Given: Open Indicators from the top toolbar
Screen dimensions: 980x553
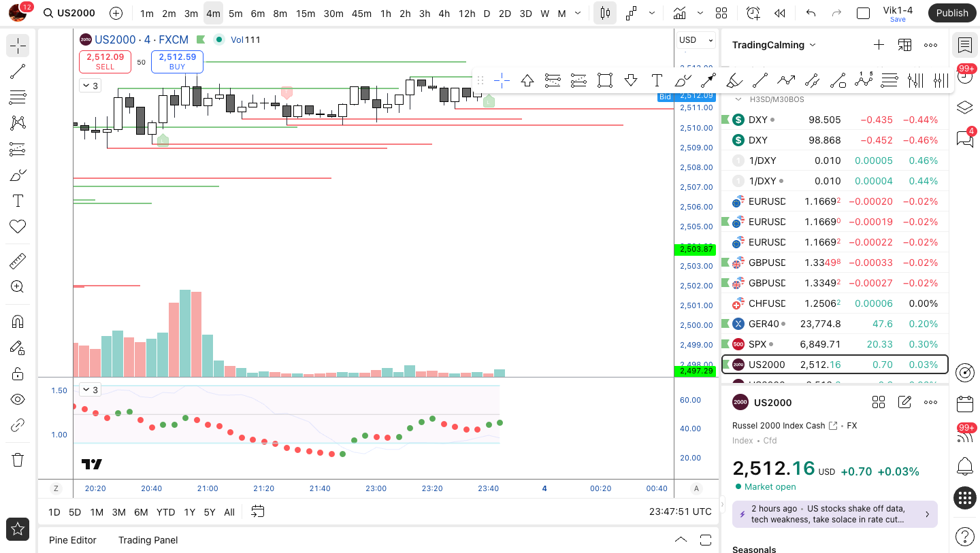Looking at the screenshot, I should (679, 13).
